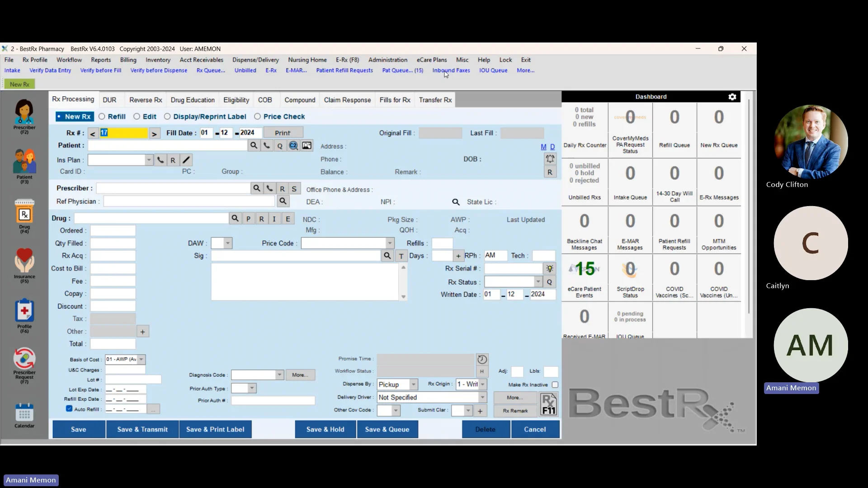Image resolution: width=868 pixels, height=488 pixels.
Task: Click into the Patient name field
Action: 167,145
